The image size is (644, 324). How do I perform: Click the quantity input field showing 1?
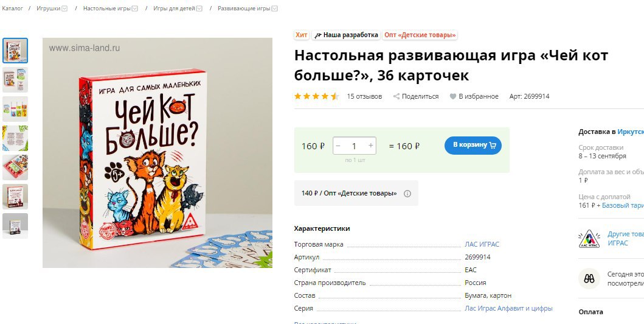[354, 146]
